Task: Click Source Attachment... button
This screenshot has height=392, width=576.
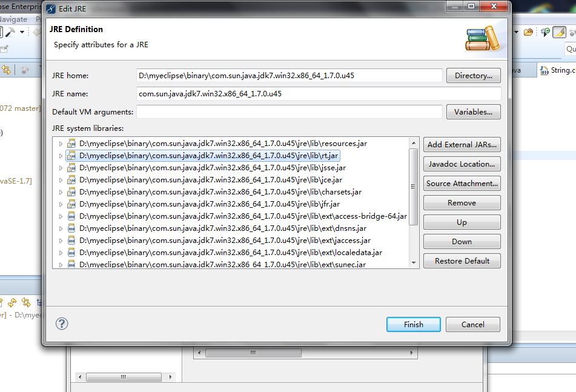Action: [x=462, y=184]
